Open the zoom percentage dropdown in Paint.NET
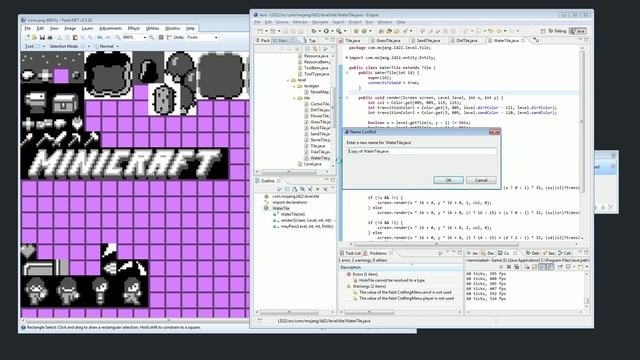This screenshot has width=640, height=360. coord(144,37)
